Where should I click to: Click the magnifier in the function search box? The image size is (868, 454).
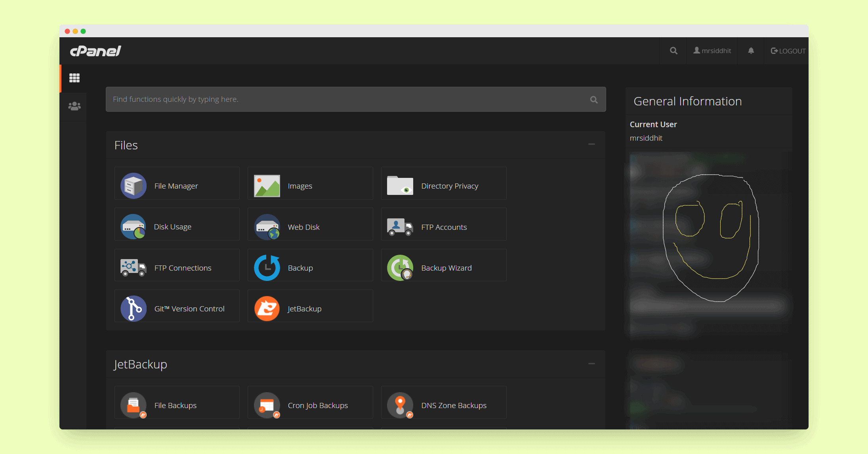[594, 99]
